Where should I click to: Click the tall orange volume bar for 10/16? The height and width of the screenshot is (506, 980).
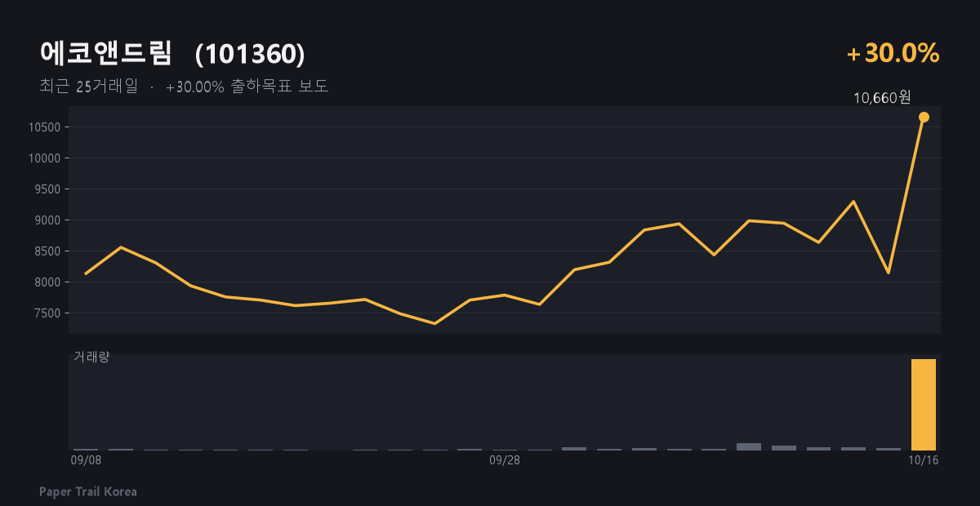point(924,405)
